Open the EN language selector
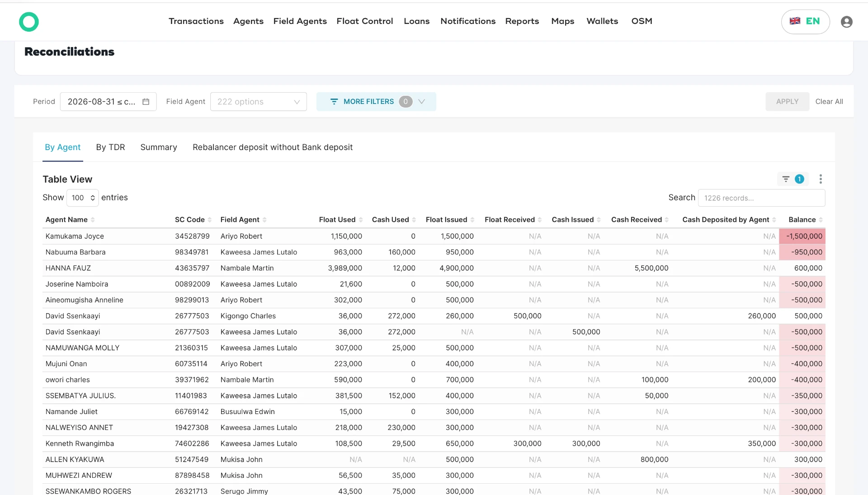 pos(805,21)
